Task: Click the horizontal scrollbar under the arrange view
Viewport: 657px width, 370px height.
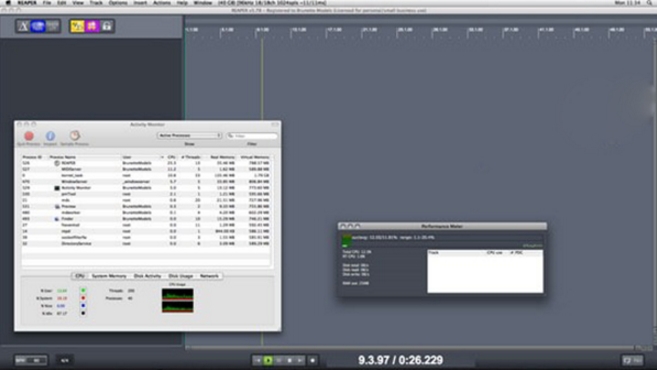Action: [410, 347]
